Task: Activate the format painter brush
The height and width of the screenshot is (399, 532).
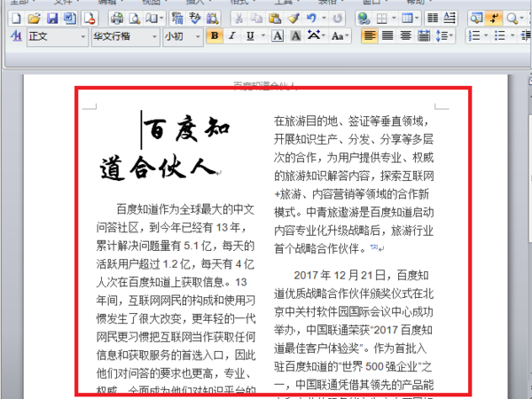Action: [293, 18]
